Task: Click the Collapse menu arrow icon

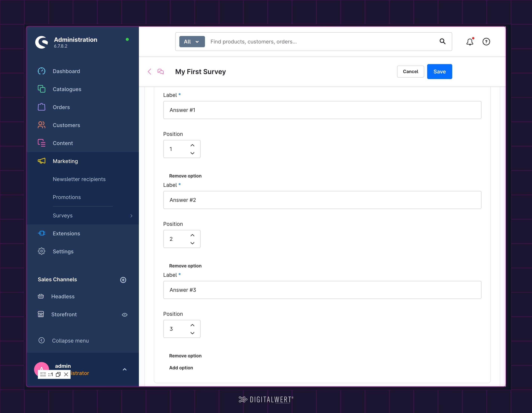Action: coord(41,340)
